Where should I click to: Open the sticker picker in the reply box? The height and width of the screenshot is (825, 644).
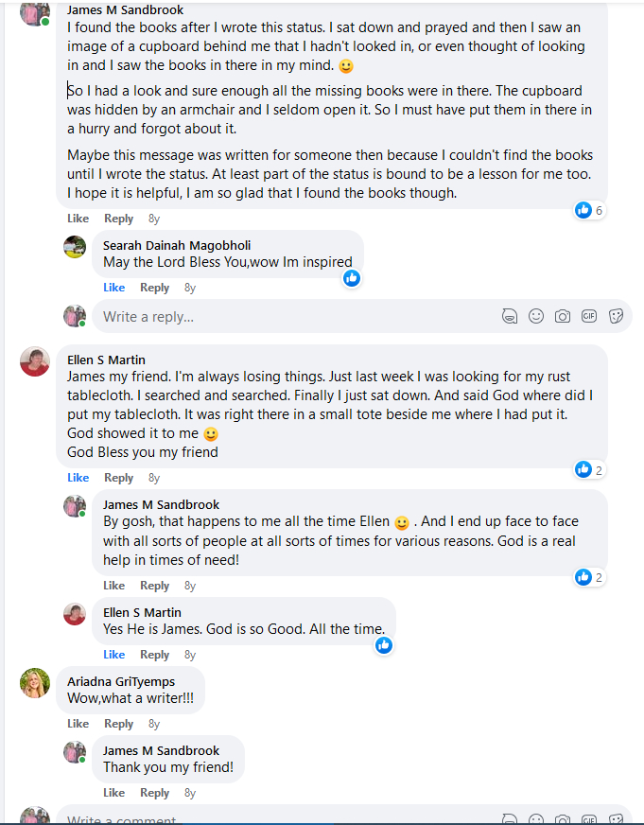616,316
